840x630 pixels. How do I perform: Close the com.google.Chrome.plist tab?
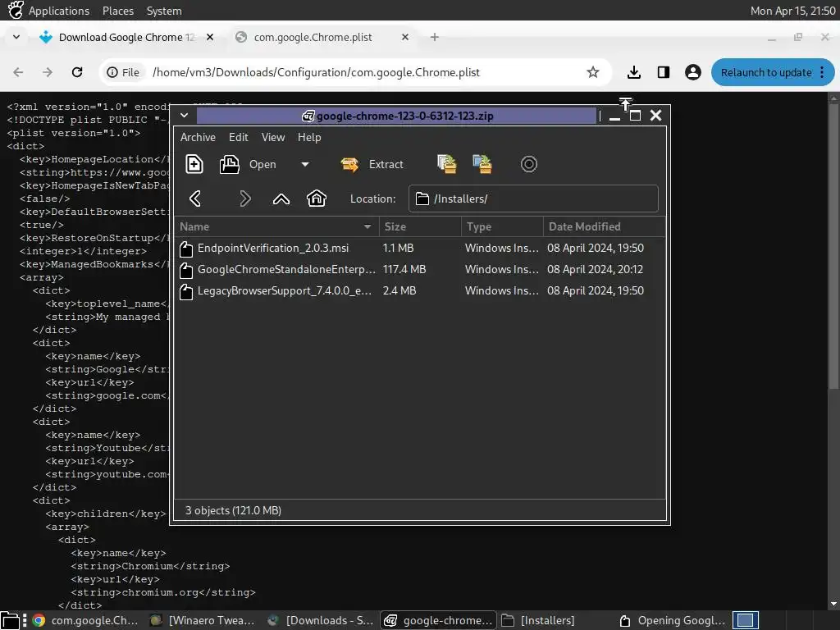tap(405, 37)
